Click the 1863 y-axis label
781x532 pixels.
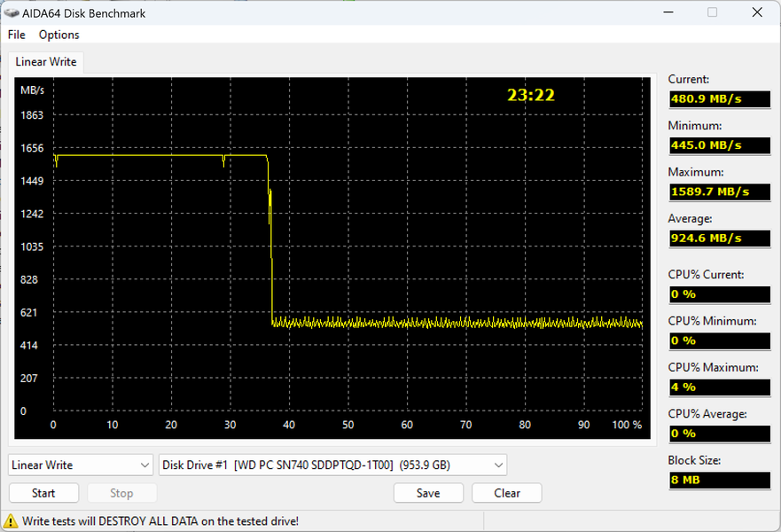pyautogui.click(x=32, y=115)
